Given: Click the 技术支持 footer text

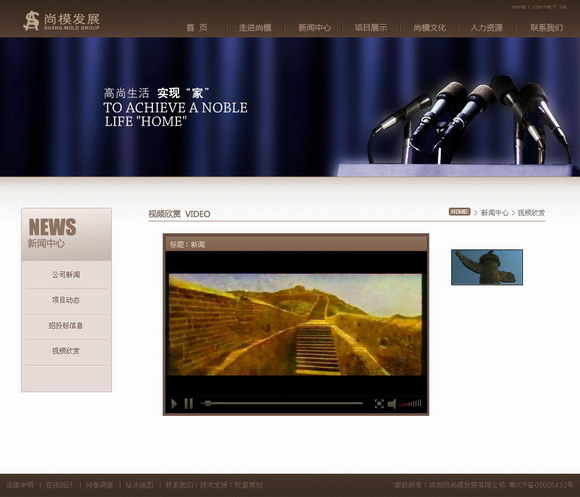Looking at the screenshot, I should click(x=232, y=485).
